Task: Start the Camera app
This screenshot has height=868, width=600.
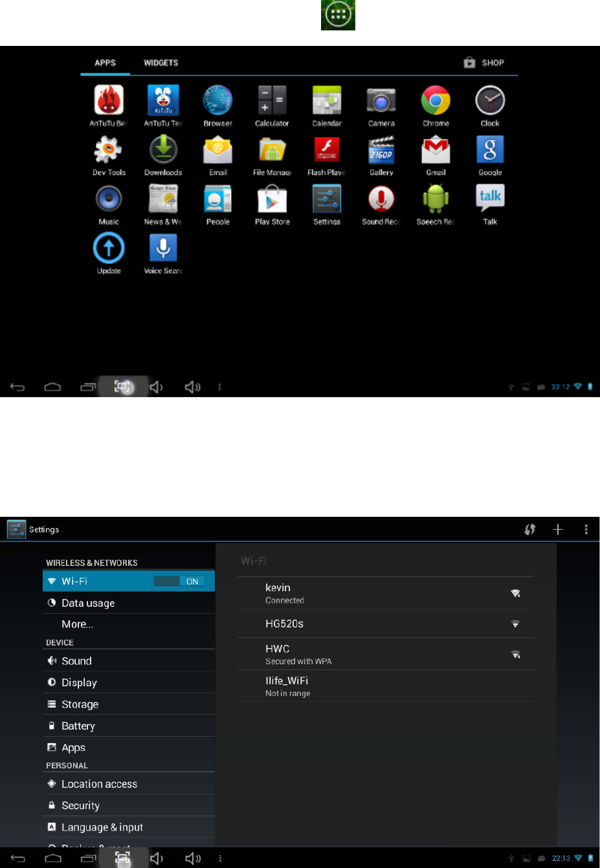Action: [381, 105]
